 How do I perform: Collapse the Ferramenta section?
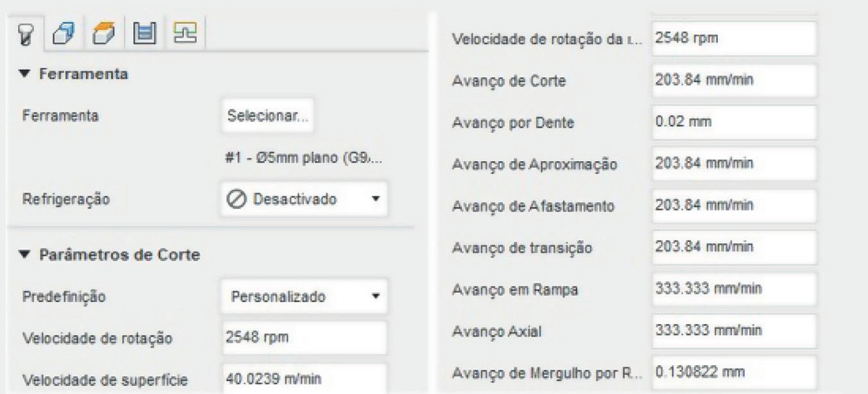(x=26, y=74)
